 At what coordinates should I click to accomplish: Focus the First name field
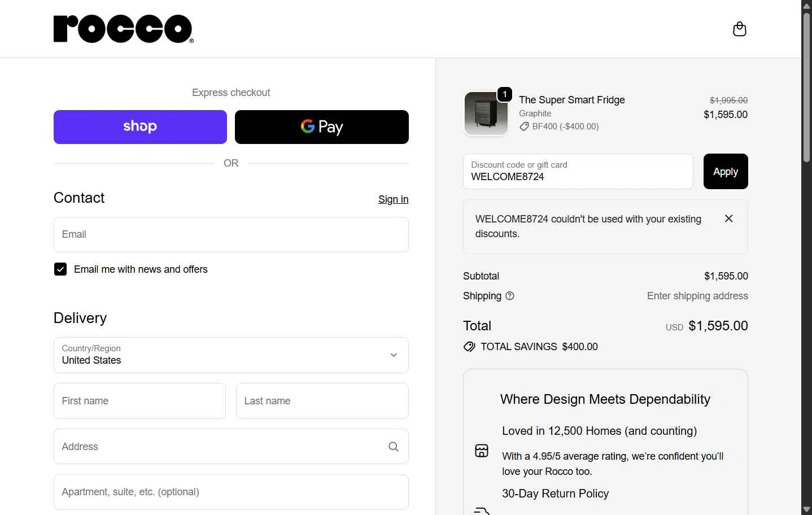pyautogui.click(x=139, y=401)
